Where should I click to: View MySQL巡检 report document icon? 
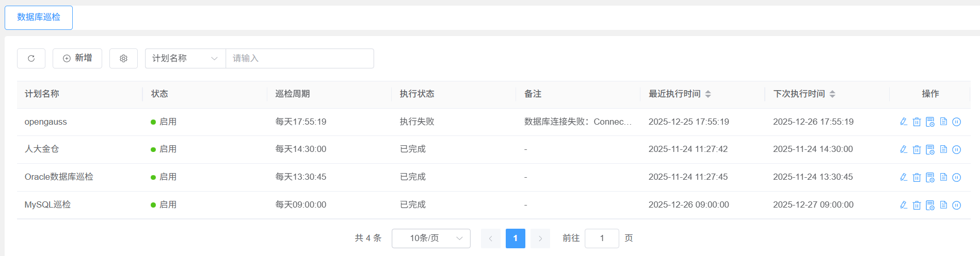[x=943, y=205]
